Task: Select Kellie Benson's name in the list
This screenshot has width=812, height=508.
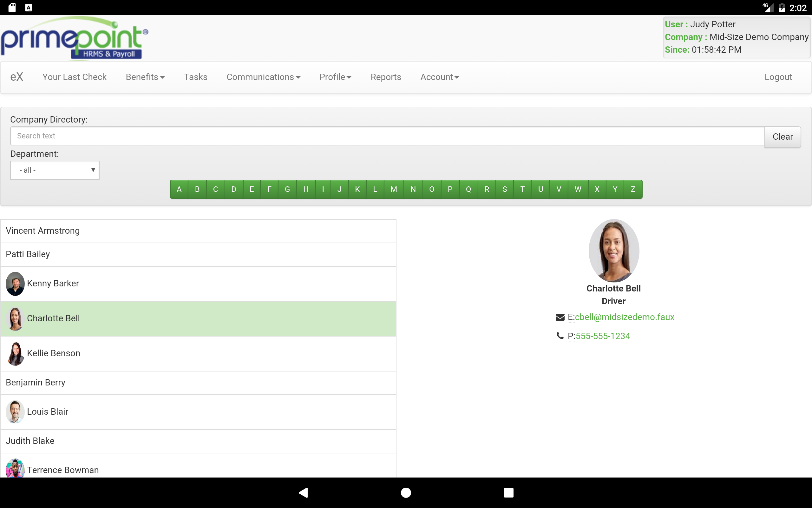Action: click(54, 353)
